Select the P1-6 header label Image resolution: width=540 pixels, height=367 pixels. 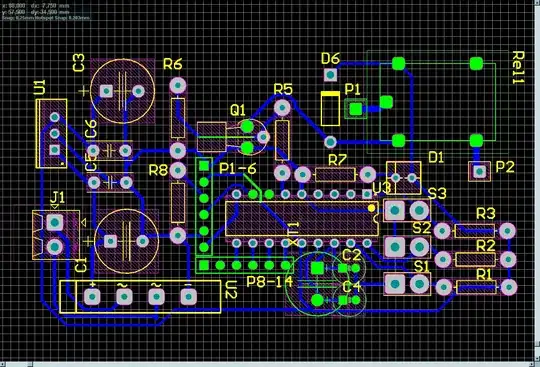238,169
